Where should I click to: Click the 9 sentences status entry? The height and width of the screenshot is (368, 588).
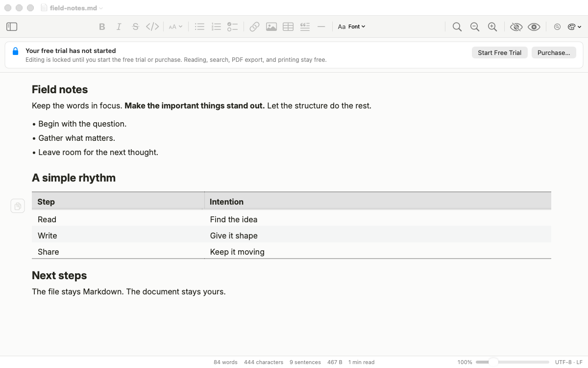305,362
